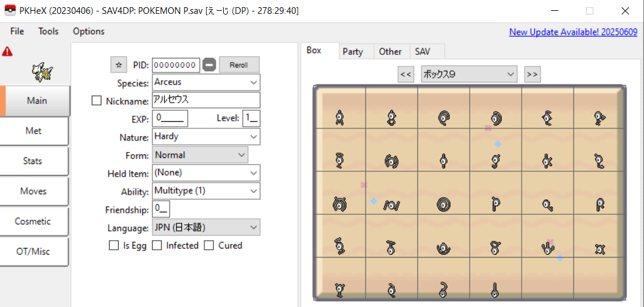Open the Form dropdown showing Normal
Image resolution: width=644 pixels, height=307 pixels.
[x=200, y=155]
